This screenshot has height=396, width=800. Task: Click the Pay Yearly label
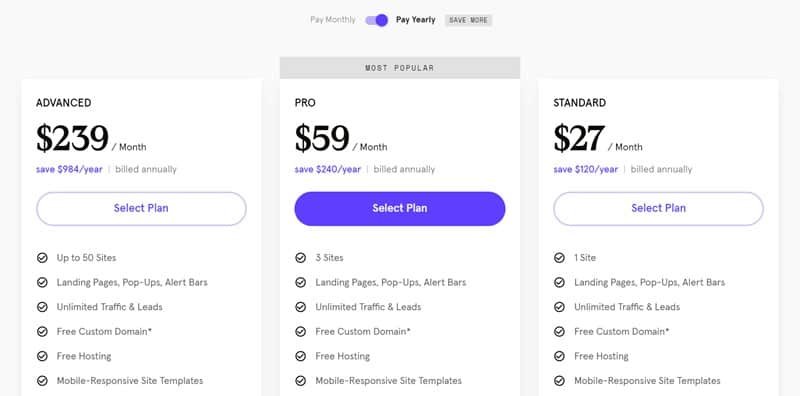(x=415, y=20)
